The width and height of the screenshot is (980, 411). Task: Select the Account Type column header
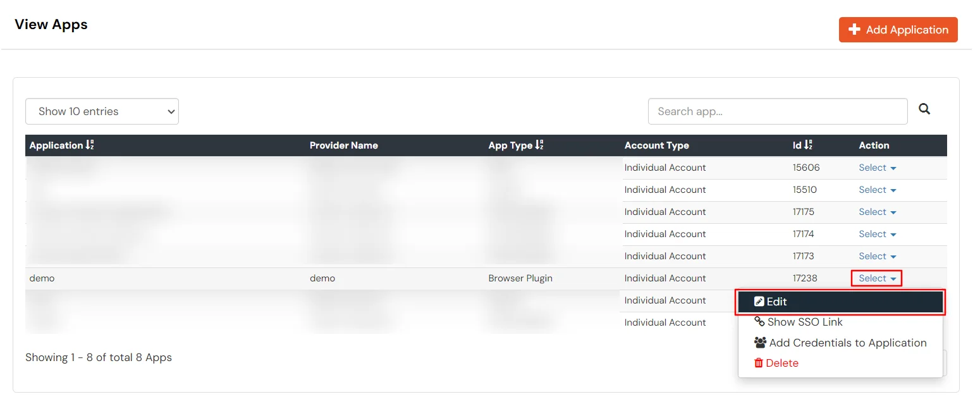coord(656,145)
